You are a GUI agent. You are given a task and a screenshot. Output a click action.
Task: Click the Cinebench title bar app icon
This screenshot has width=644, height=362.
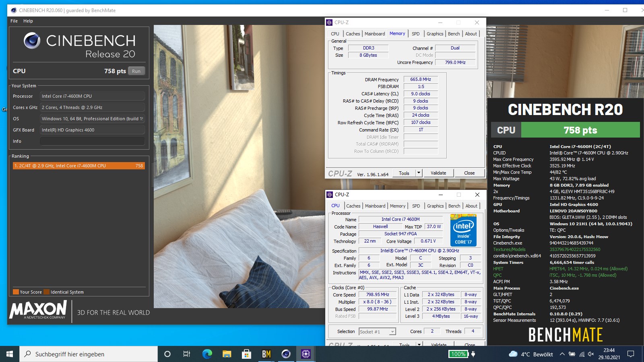14,10
